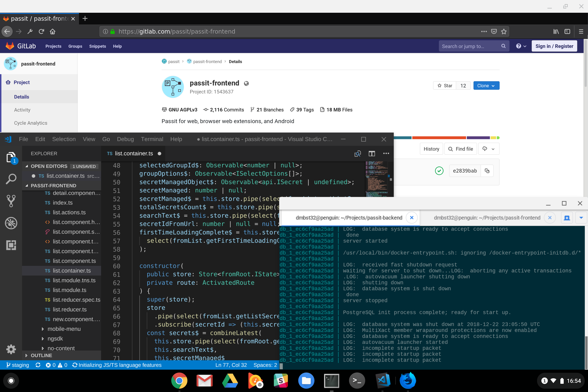Open VS Code Selection menu
Screen dimensions: 588x392
tap(64, 139)
